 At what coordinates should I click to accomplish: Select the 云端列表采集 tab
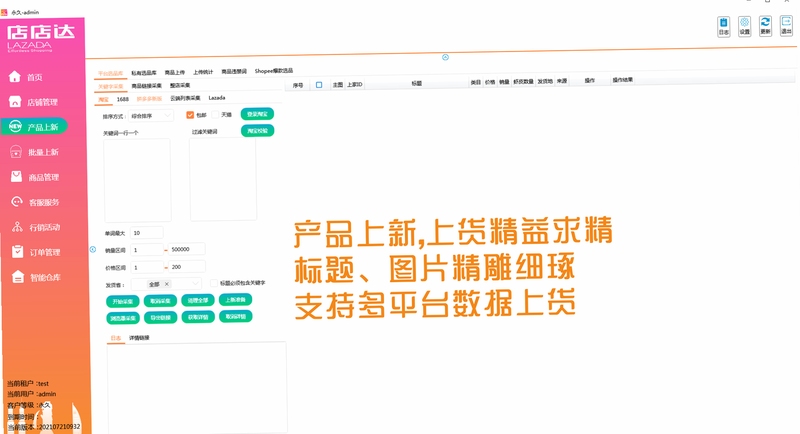point(185,98)
